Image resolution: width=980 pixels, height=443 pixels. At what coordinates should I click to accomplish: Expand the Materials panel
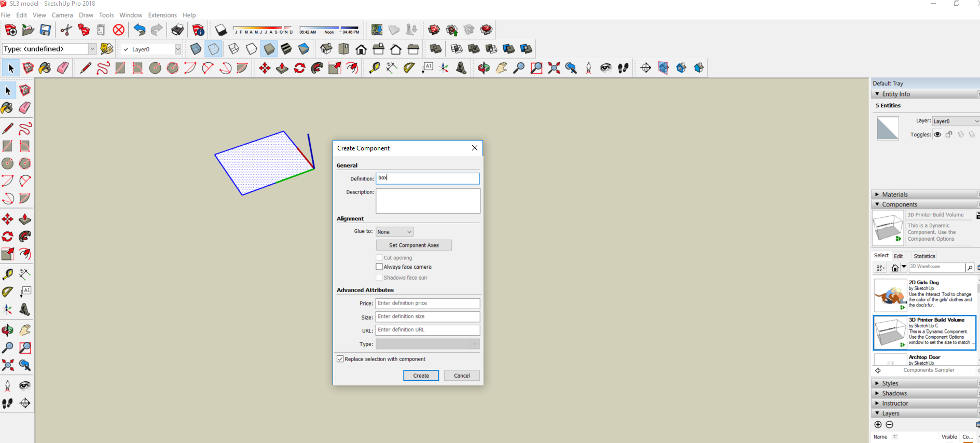click(x=924, y=195)
